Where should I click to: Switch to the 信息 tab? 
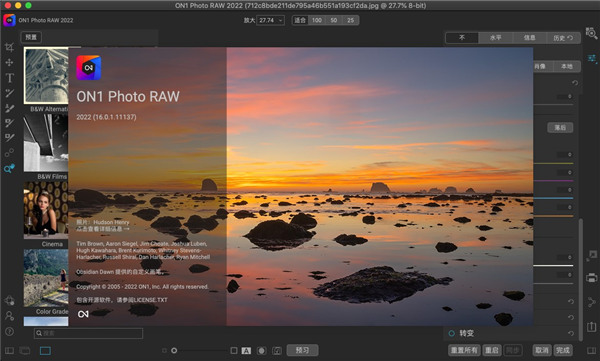[x=529, y=38]
